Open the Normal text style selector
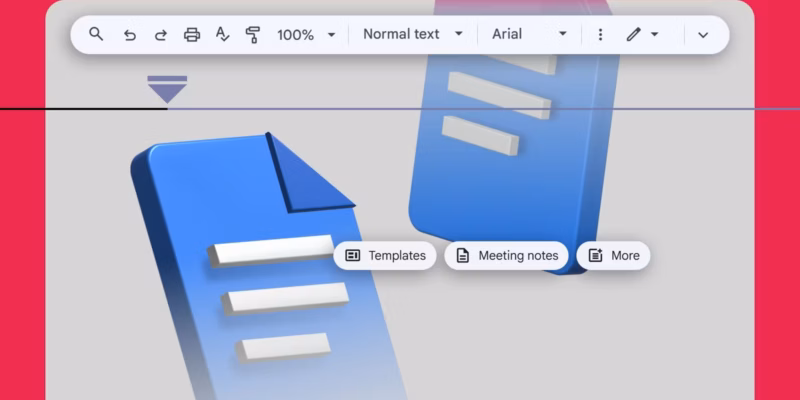The height and width of the screenshot is (400, 800). [401, 34]
